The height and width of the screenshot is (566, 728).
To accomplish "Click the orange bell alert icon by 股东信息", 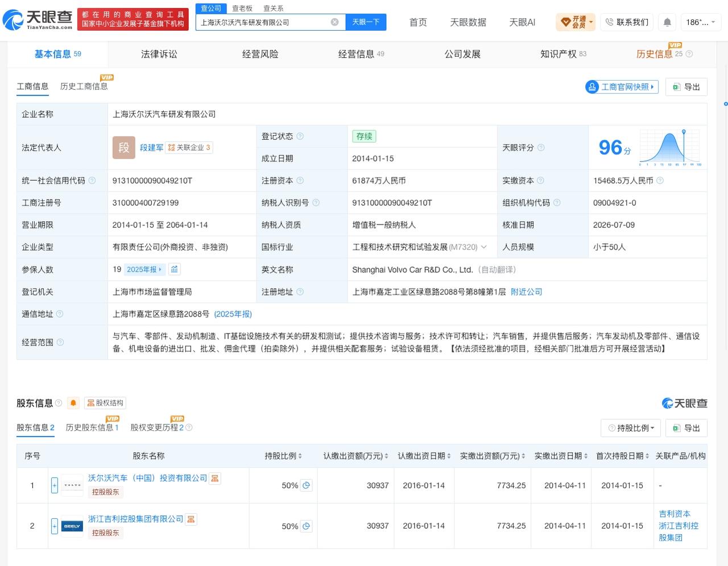I will pyautogui.click(x=73, y=403).
